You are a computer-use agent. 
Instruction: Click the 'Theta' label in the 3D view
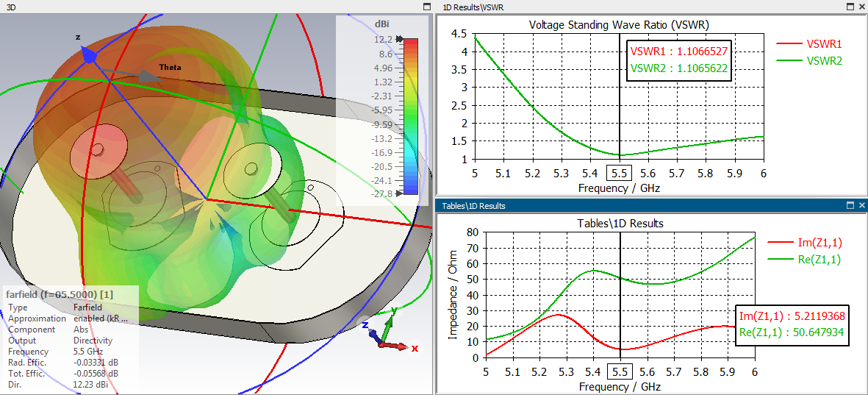pos(171,67)
